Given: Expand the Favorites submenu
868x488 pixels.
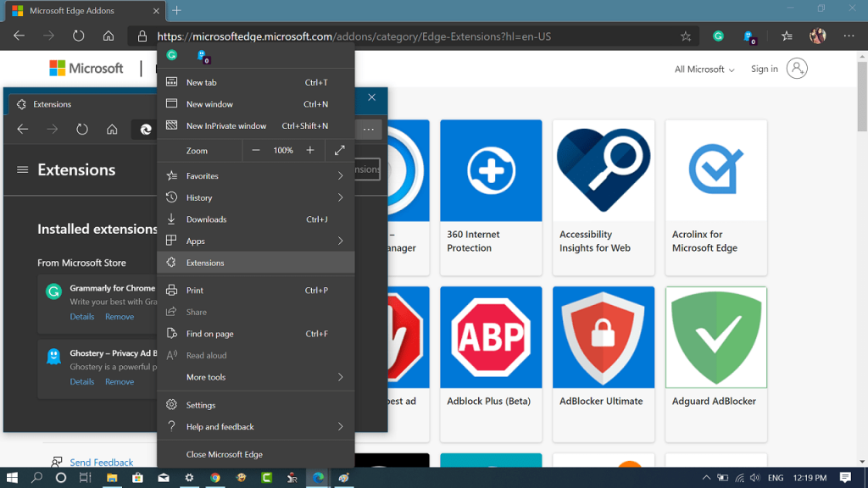Looking at the screenshot, I should click(256, 176).
